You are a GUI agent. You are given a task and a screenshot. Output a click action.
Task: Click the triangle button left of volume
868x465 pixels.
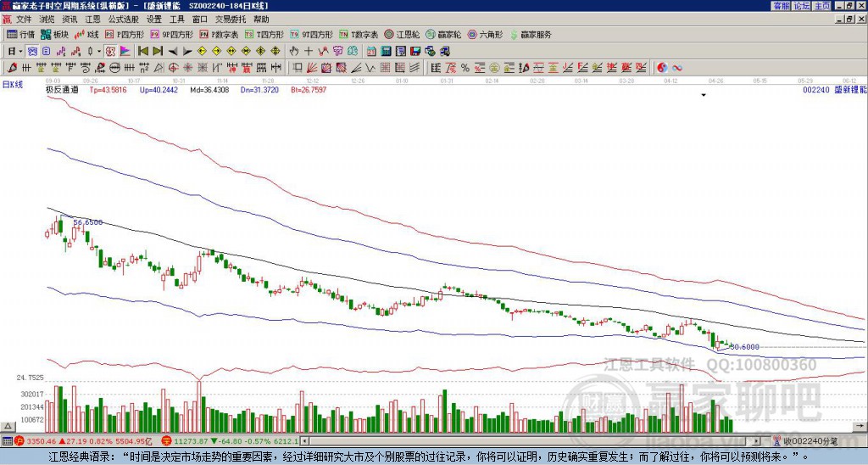[7, 426]
